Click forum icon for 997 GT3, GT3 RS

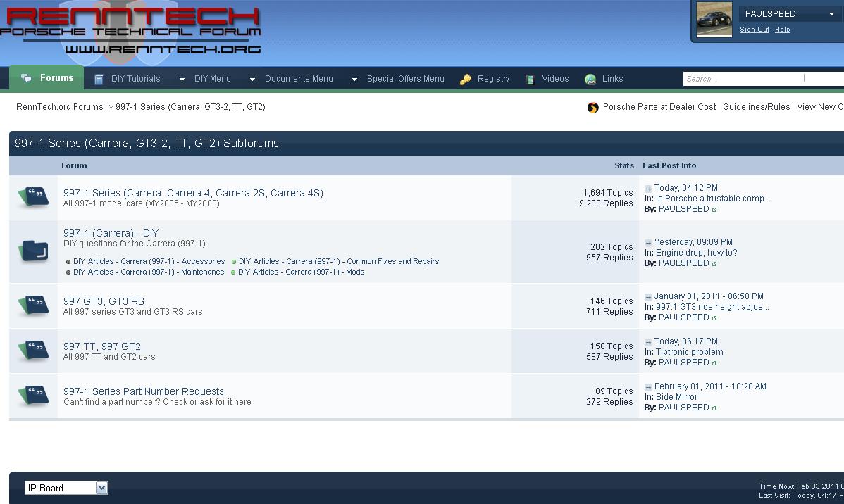tap(33, 305)
